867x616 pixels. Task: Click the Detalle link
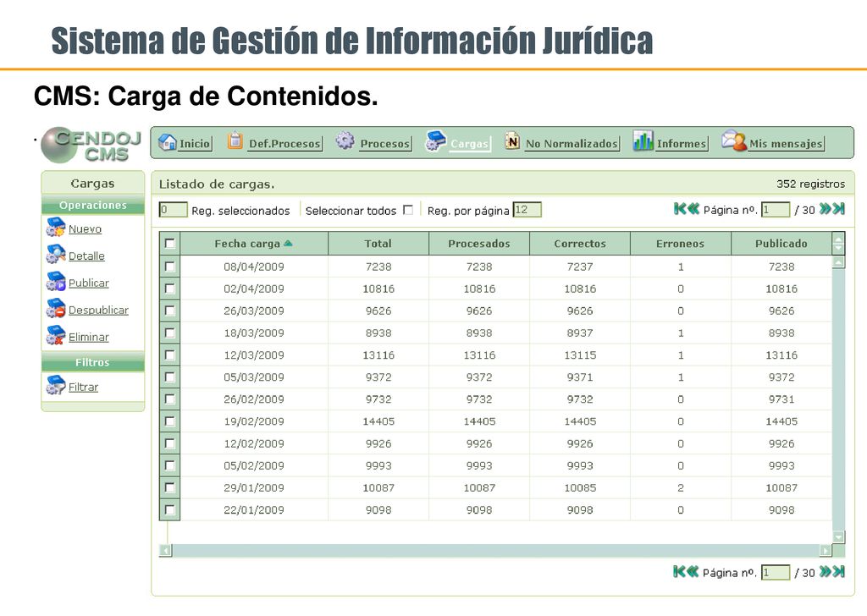pos(86,256)
